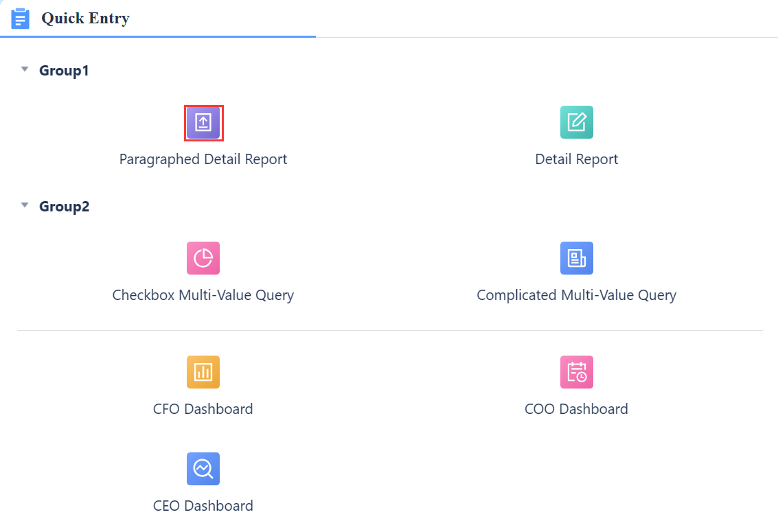Open 'COO Dashboard' from its label

pyautogui.click(x=576, y=408)
